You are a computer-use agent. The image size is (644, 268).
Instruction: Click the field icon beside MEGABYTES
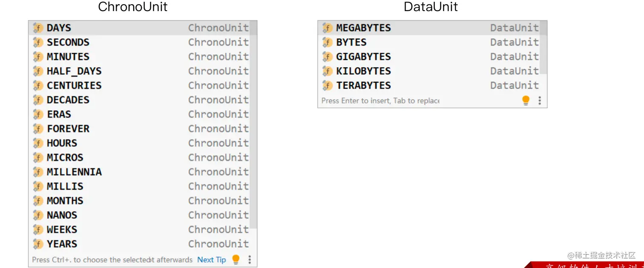327,28
